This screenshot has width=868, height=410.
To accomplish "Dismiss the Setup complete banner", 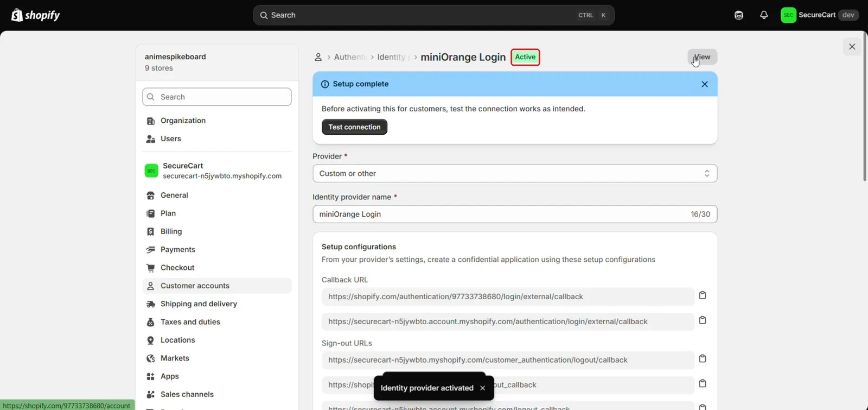I will [x=704, y=84].
